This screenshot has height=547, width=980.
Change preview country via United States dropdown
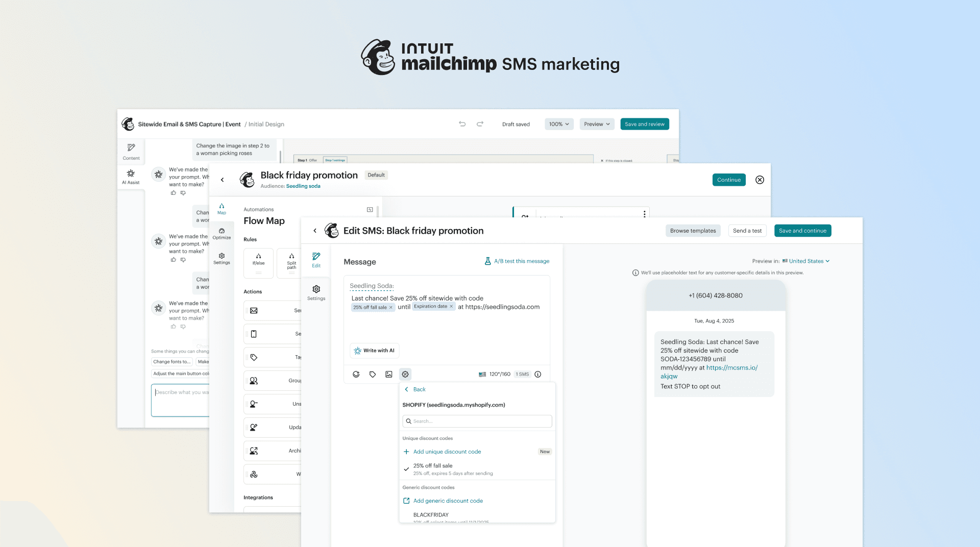coord(806,261)
